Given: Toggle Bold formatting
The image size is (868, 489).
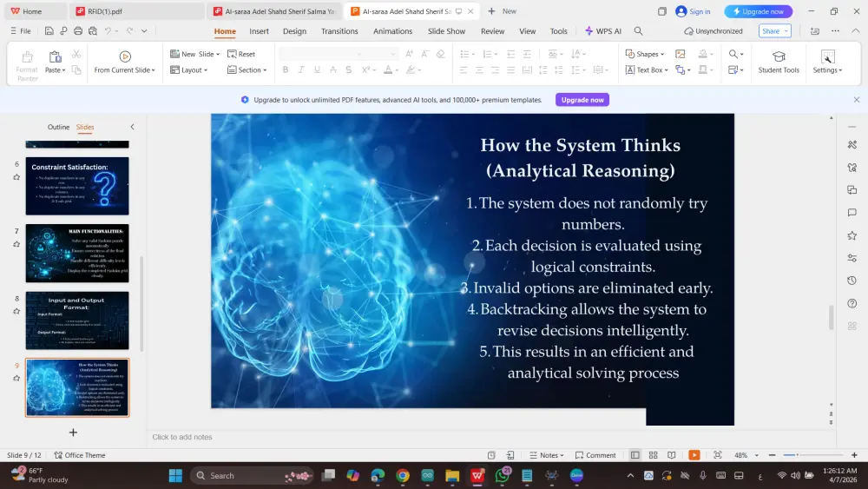Looking at the screenshot, I should pos(286,69).
